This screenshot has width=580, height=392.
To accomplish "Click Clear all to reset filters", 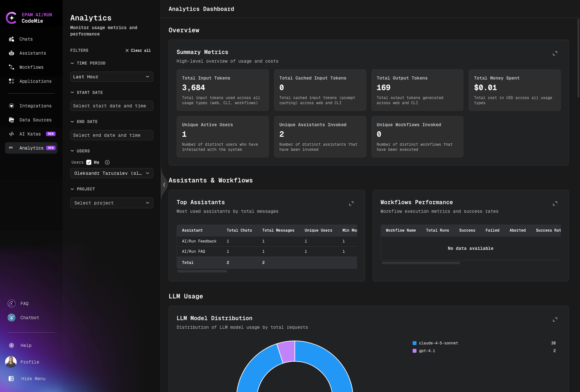I will (x=138, y=50).
